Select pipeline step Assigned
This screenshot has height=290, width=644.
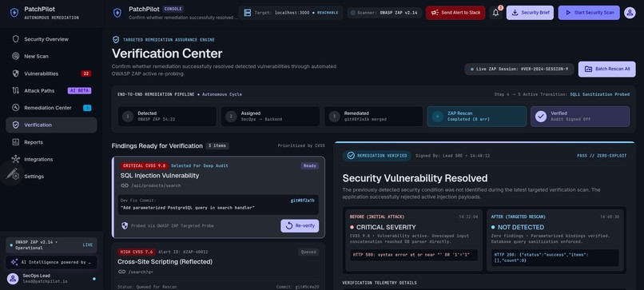(x=270, y=117)
